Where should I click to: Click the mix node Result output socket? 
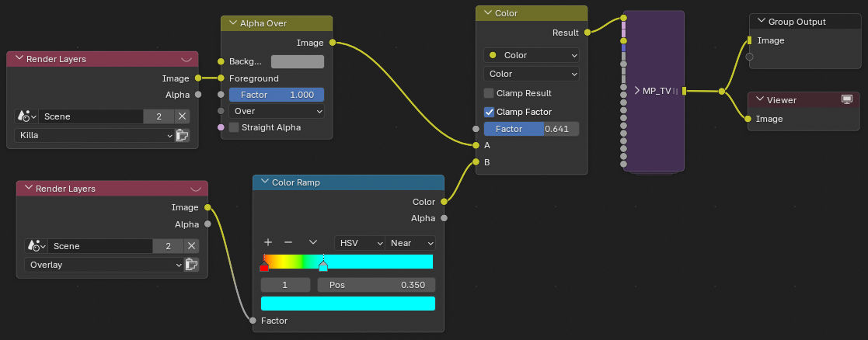click(587, 33)
